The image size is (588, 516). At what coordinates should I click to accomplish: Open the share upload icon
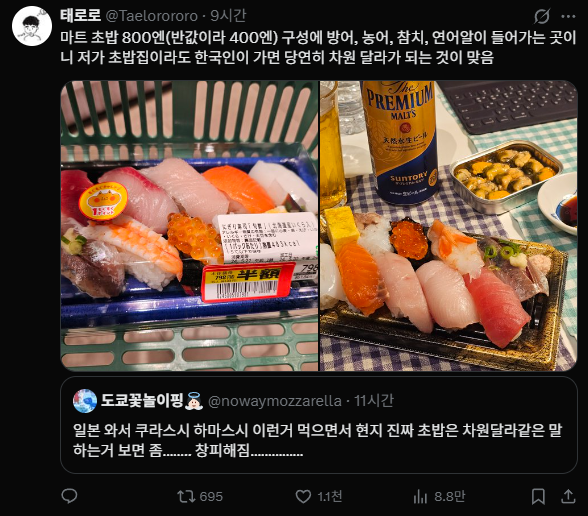coord(568,496)
